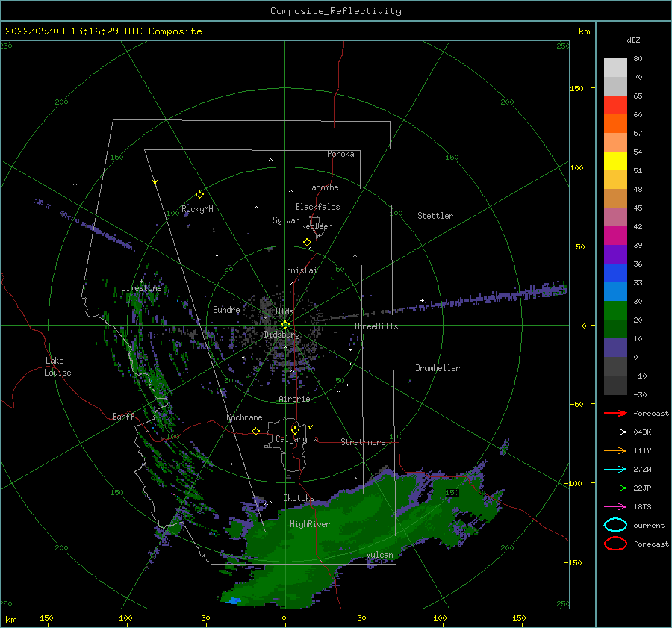Screen dimensions: 672x628
Task: Select the green 30 dBZ color swatch
Action: click(615, 311)
